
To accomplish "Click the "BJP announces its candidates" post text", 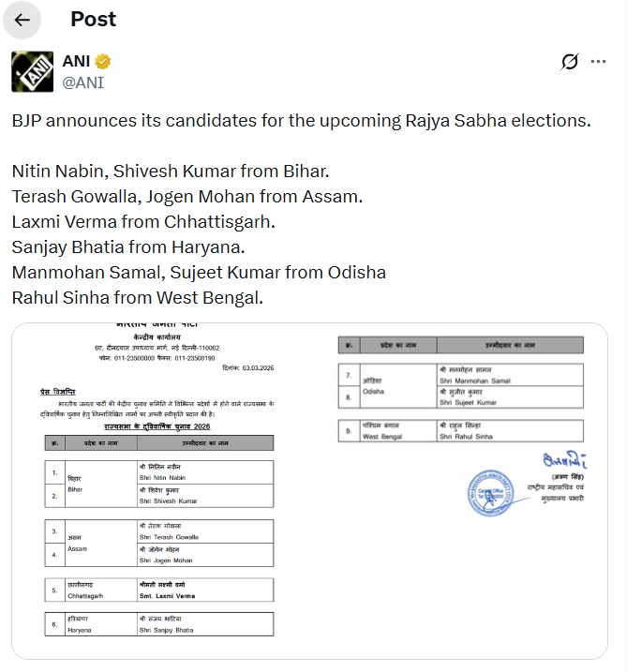I will 302,121.
